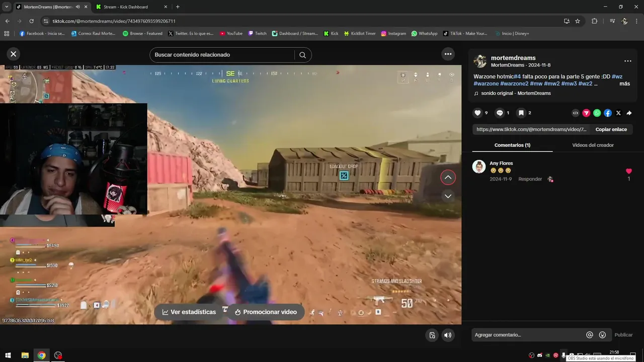Expand more share options arrow
Screen dimensions: 644x362
pyautogui.click(x=629, y=113)
